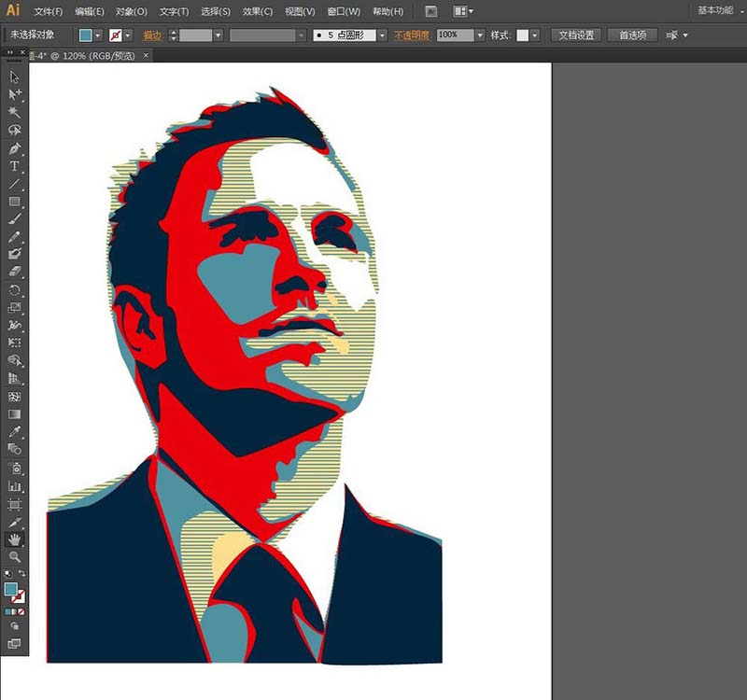Toggle the drawing mode button
Image resolution: width=747 pixels, height=700 pixels.
[14, 626]
